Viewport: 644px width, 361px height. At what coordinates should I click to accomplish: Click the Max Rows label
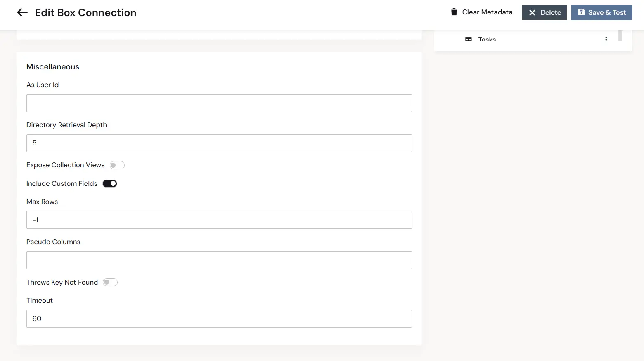coord(42,202)
